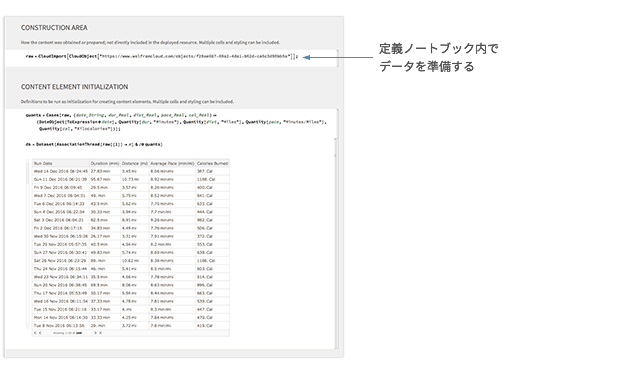Click the CONTENT ELEMENT INITIALIZATION heading

coord(74,87)
